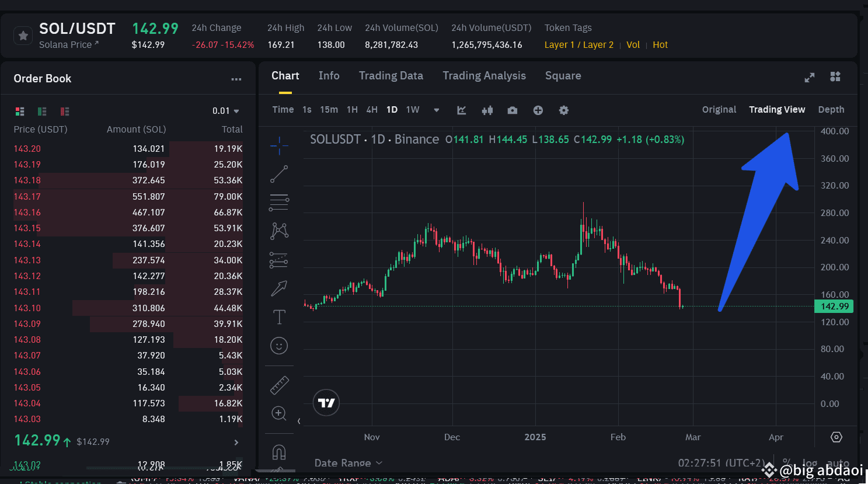This screenshot has width=868, height=484.
Task: Click the plus circle icon in chart toolbar
Action: tap(538, 110)
